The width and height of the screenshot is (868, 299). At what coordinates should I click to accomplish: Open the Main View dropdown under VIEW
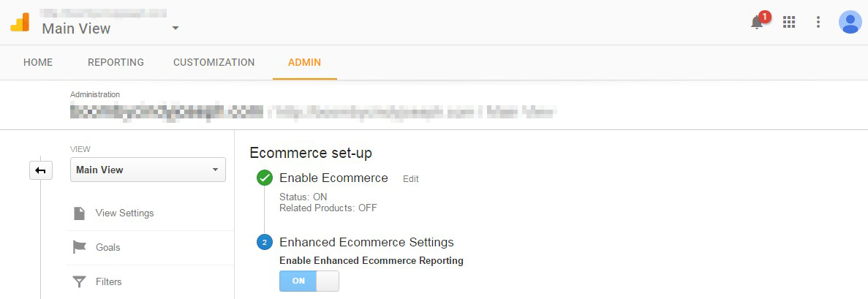(148, 170)
